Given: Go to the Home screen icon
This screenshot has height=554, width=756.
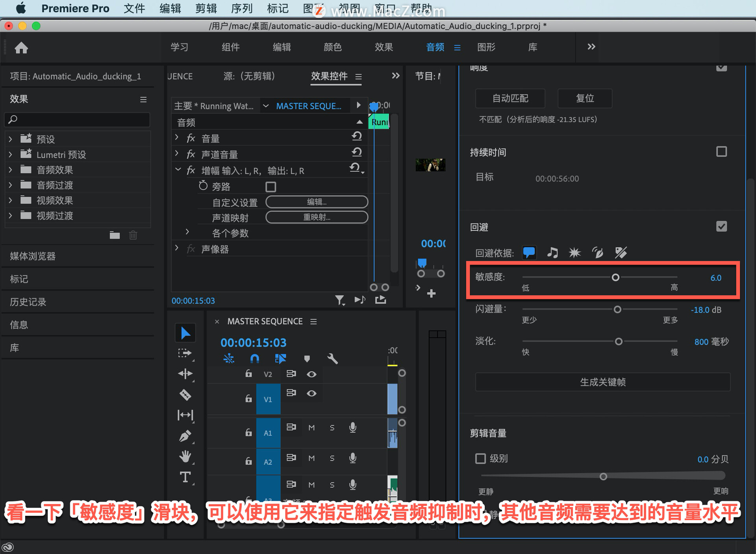Looking at the screenshot, I should click(21, 48).
